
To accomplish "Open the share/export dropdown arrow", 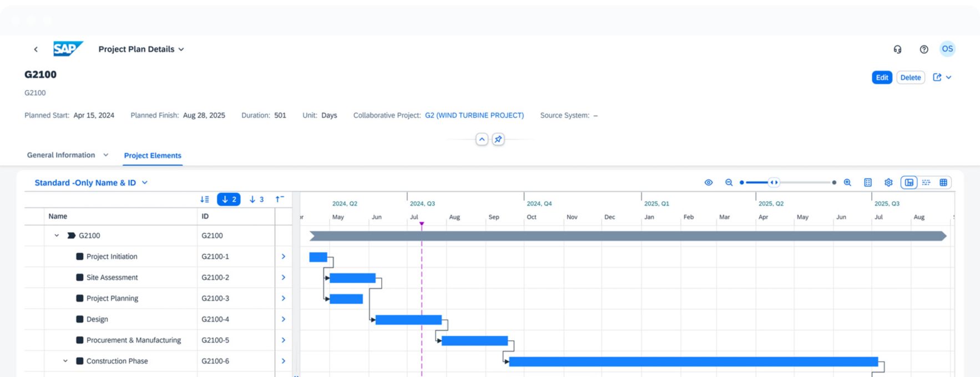I will click(x=949, y=78).
